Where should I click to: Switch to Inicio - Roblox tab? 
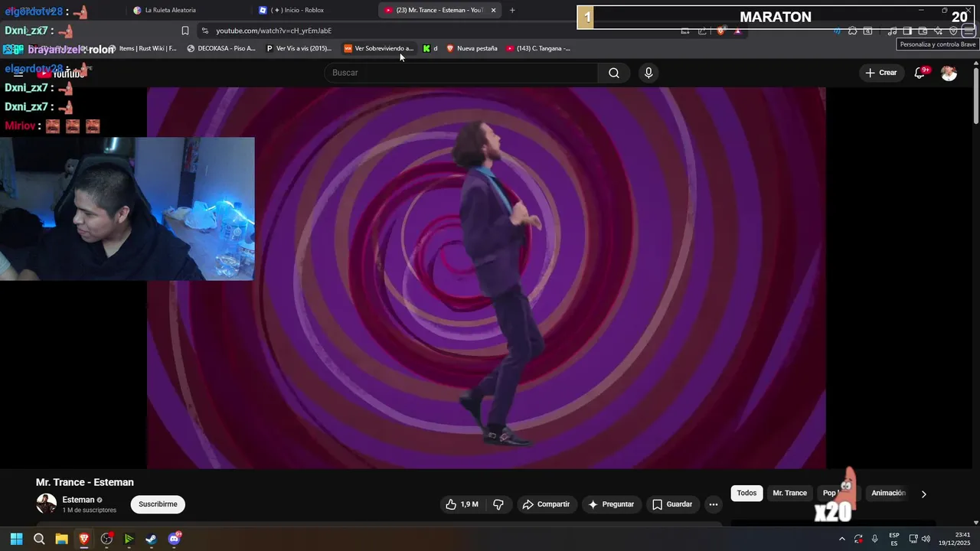click(x=314, y=10)
